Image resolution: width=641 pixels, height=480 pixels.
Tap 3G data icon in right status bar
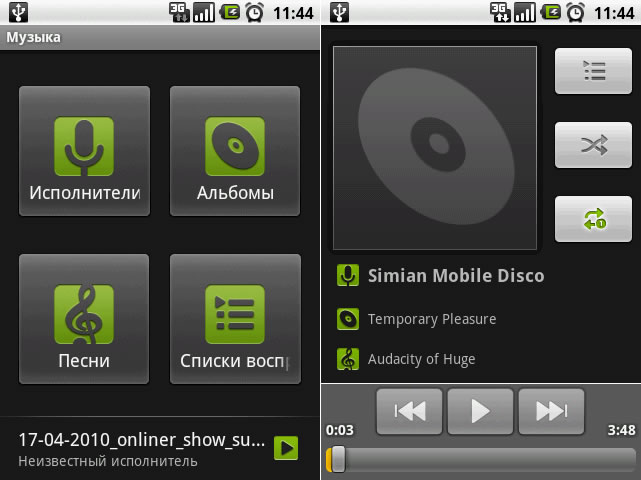click(500, 13)
